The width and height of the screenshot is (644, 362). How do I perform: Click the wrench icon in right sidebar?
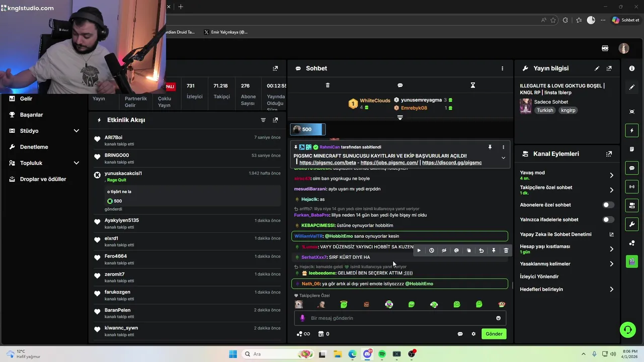pyautogui.click(x=632, y=224)
